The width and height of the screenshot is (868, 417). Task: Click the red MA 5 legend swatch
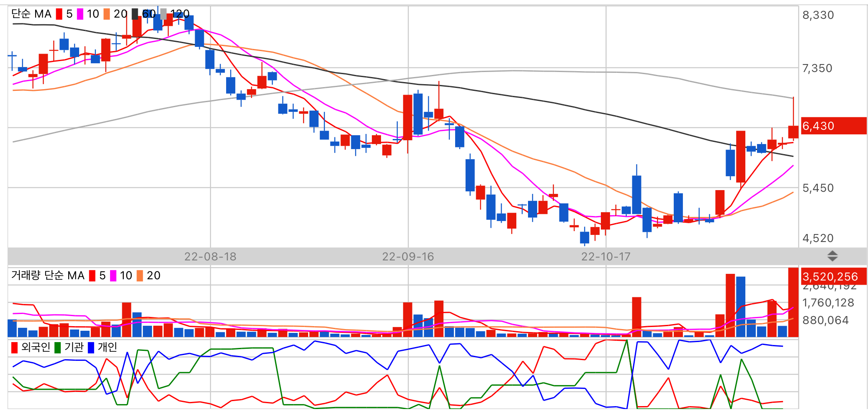(59, 14)
